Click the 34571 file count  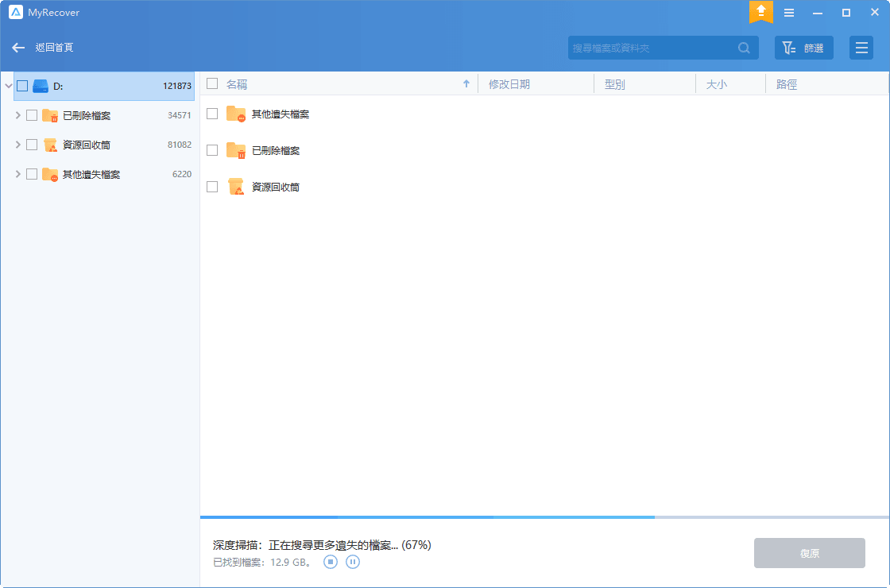(180, 116)
